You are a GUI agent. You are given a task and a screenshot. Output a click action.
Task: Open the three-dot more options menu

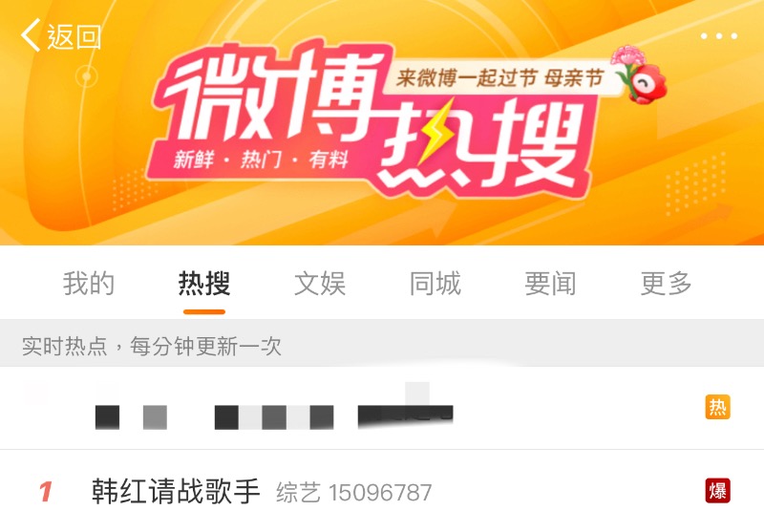point(719,35)
